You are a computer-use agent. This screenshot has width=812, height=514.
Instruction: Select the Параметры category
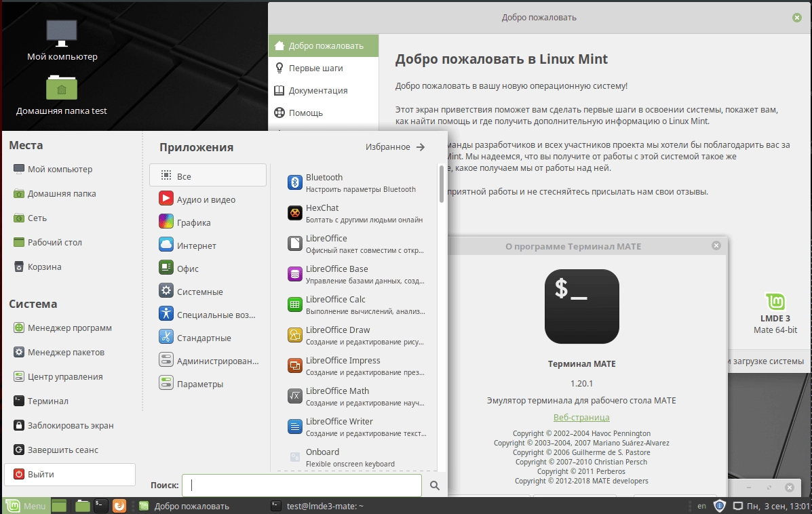click(208, 384)
